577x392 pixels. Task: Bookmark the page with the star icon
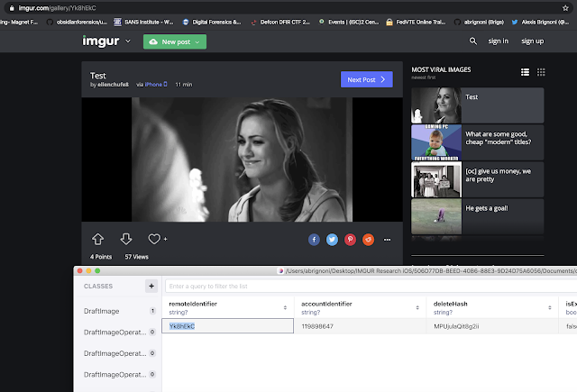click(565, 8)
